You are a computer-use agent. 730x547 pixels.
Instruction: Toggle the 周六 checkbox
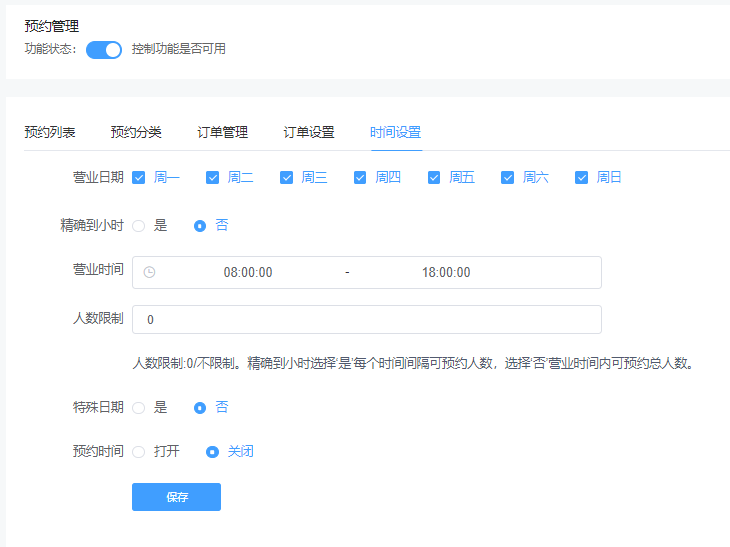coord(507,178)
